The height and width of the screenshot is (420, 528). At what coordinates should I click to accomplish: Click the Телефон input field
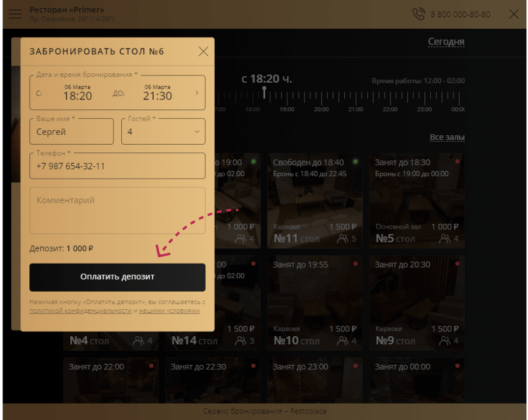coord(118,166)
